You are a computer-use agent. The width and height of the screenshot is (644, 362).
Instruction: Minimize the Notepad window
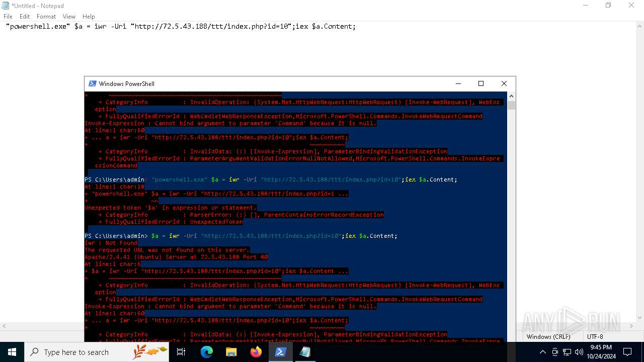click(585, 6)
